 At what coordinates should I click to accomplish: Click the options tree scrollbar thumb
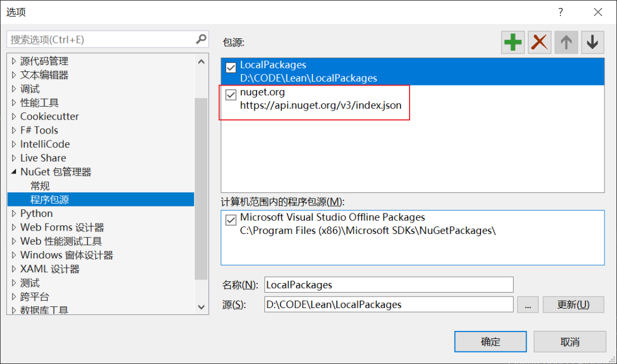point(201,189)
